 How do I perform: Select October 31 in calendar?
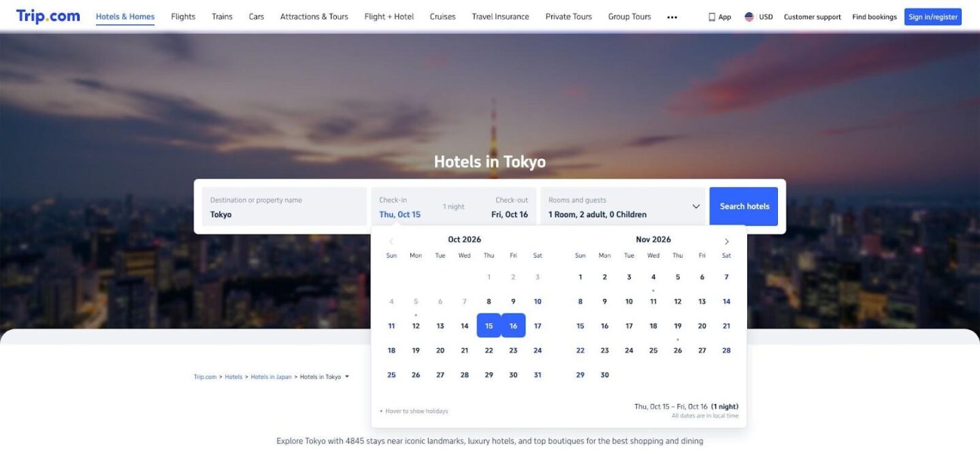pyautogui.click(x=538, y=375)
